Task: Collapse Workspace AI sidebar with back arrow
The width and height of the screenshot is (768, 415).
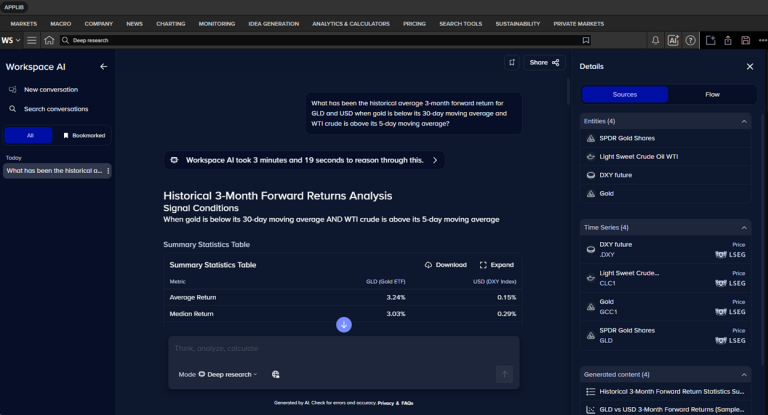Action: (x=103, y=67)
